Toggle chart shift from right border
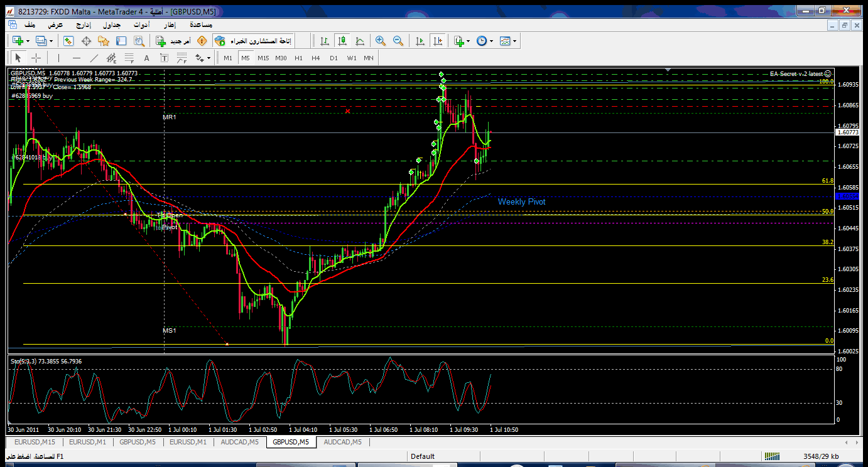 (438, 41)
